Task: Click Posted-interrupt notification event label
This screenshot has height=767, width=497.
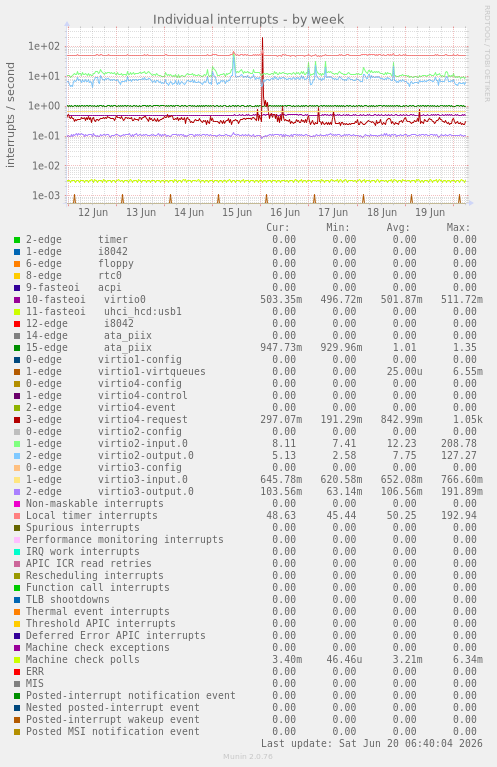Action: [131, 695]
